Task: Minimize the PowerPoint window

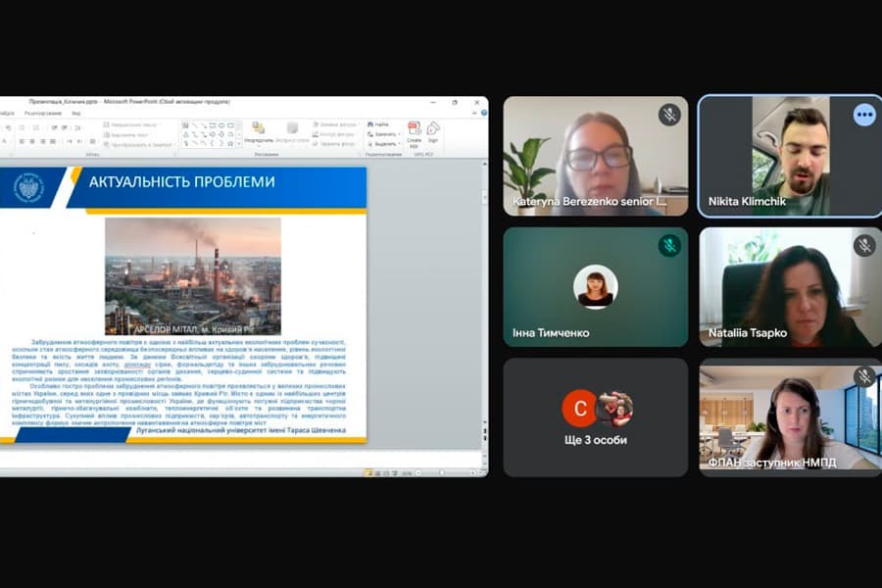Action: coord(433,102)
